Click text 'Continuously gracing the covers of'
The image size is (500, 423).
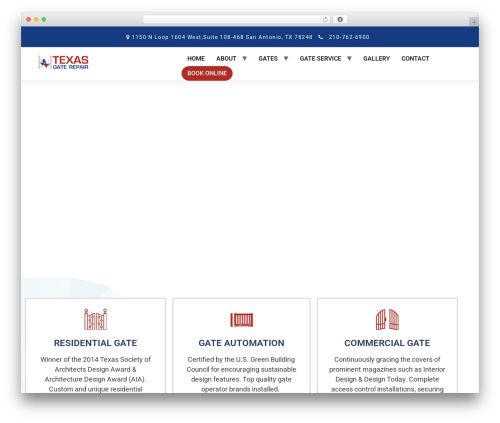pyautogui.click(x=387, y=360)
